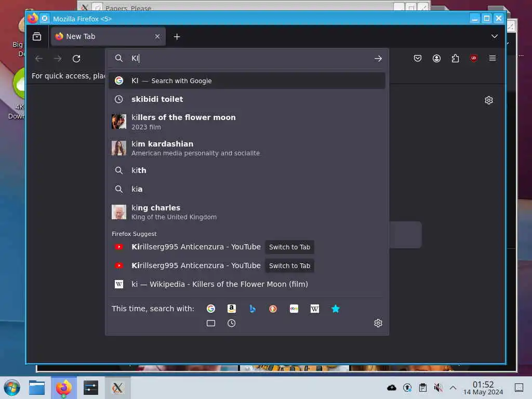Image resolution: width=532 pixels, height=399 pixels.
Task: Select 'KI — Search with Google' suggestion
Action: point(247,81)
